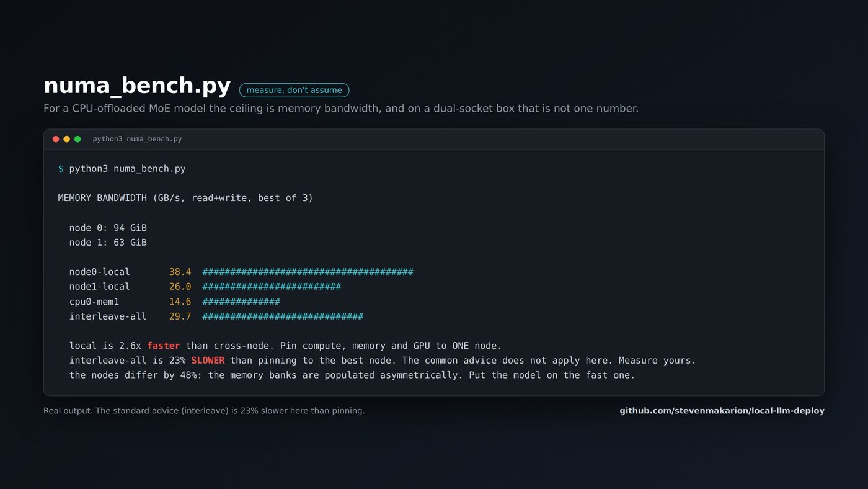Click the 38.4 bandwidth value
This screenshot has height=489, width=868.
[180, 272]
